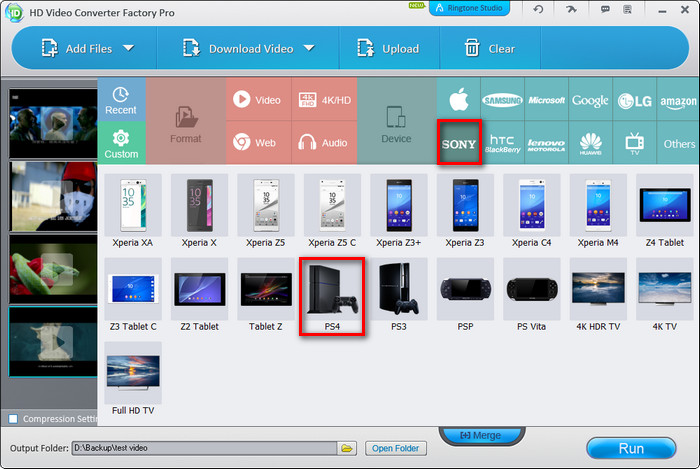Select the Full HD TV profile
The width and height of the screenshot is (700, 469).
click(133, 379)
